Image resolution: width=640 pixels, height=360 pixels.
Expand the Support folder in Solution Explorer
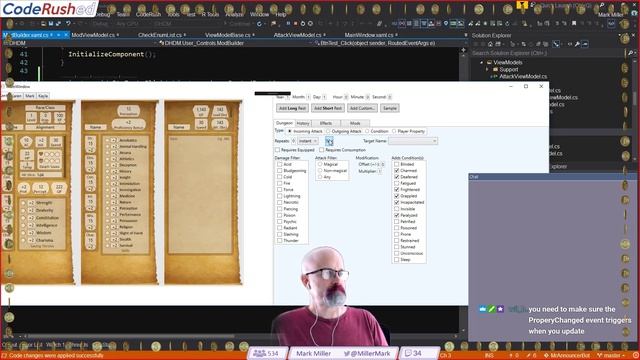(487, 69)
